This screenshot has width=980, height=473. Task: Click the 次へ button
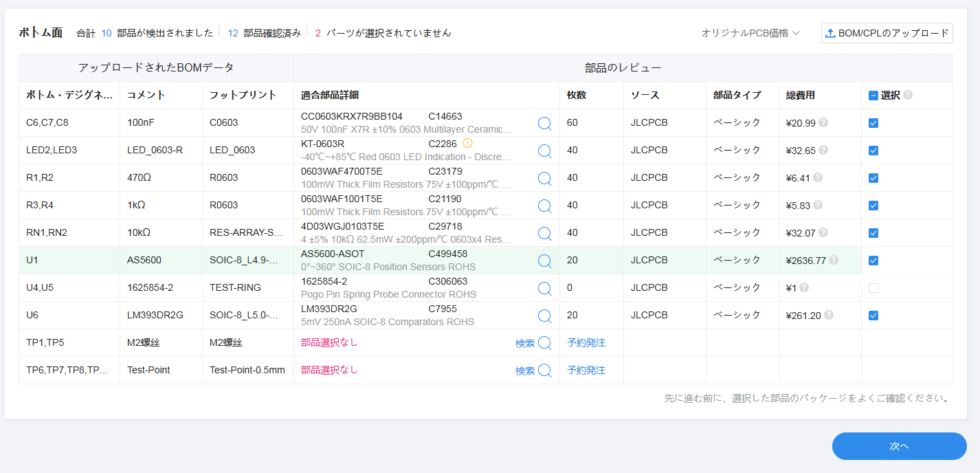[899, 446]
